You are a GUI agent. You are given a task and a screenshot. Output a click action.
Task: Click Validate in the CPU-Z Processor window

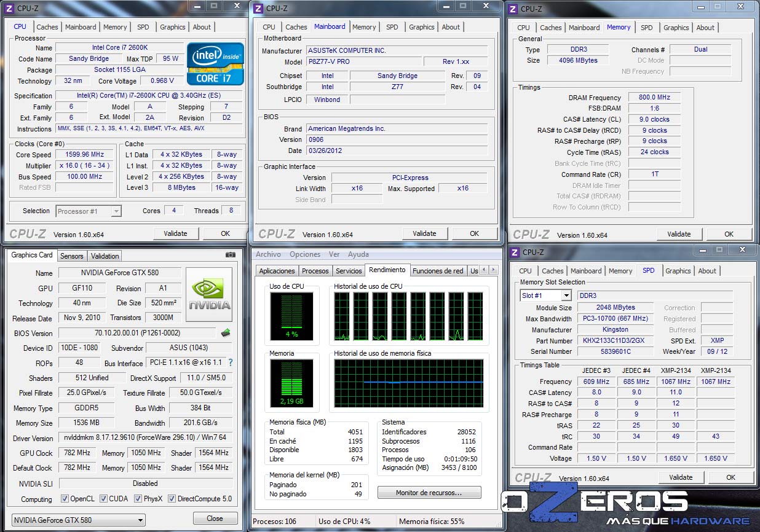click(175, 233)
